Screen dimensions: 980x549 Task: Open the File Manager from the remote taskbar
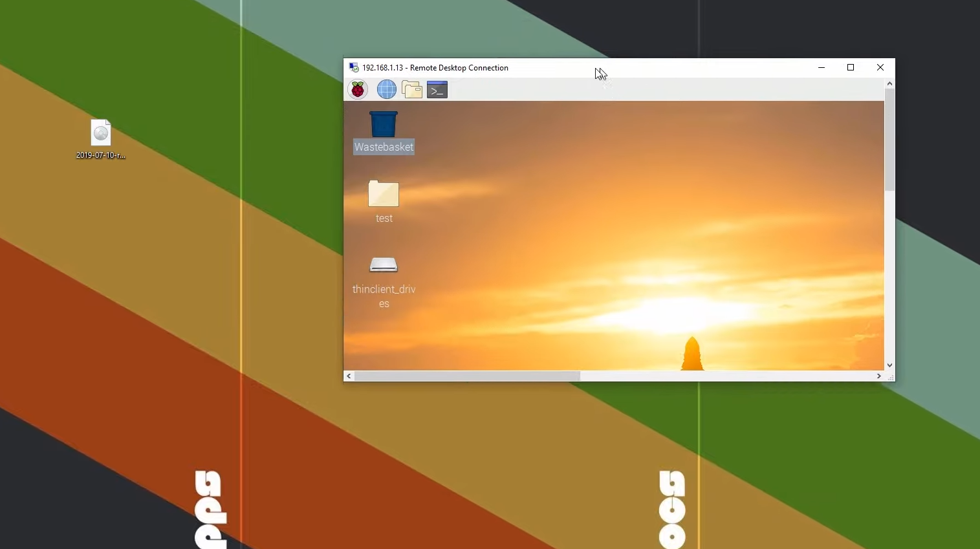(411, 89)
